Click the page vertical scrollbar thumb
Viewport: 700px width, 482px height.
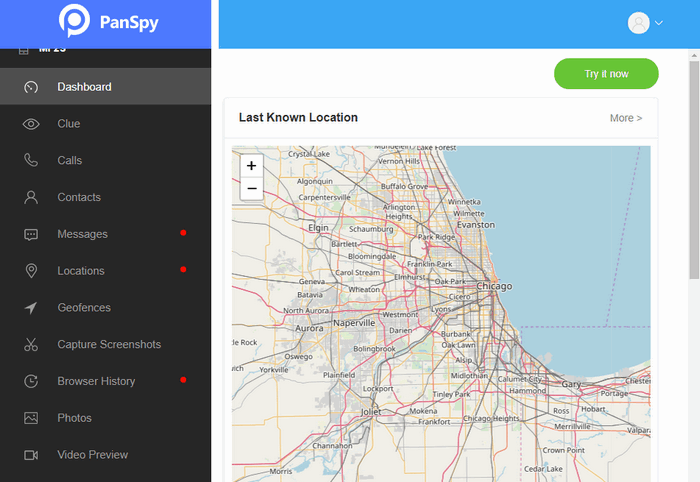(x=694, y=170)
